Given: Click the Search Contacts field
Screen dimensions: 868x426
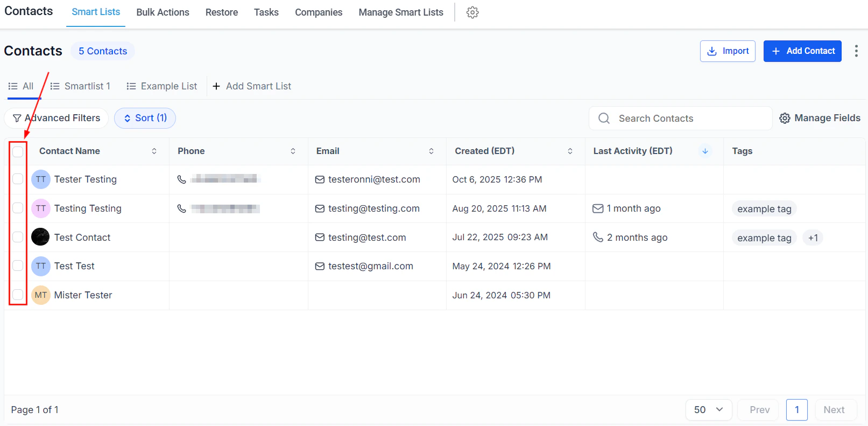Looking at the screenshot, I should coord(681,118).
